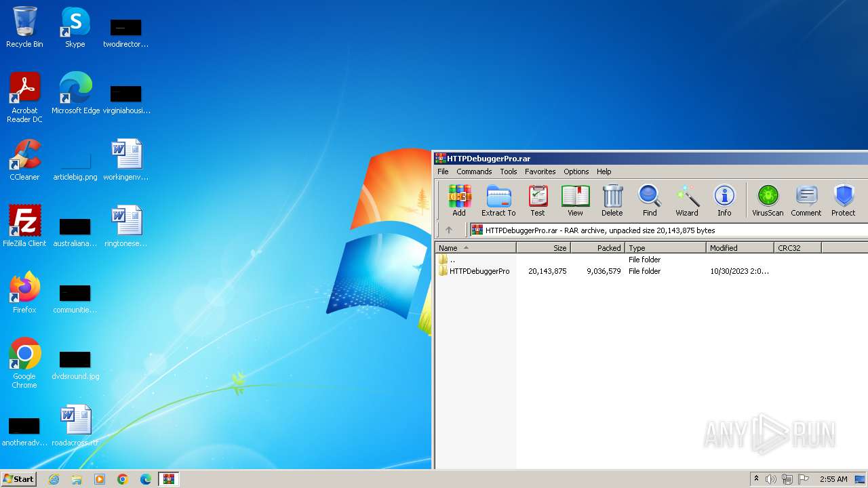Screen dimensions: 868x488
Task: Select the dvdsround.jpg desktop file
Action: pyautogui.click(x=75, y=364)
